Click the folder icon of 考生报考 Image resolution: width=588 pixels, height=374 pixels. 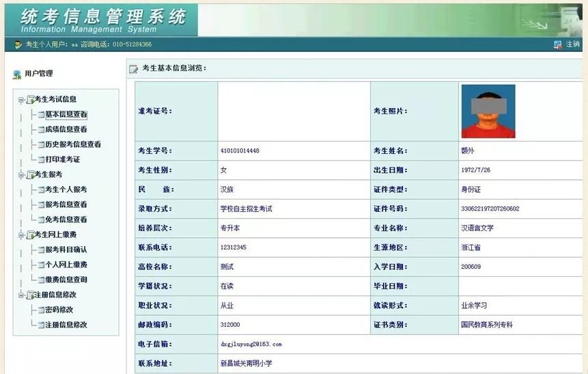pos(30,175)
